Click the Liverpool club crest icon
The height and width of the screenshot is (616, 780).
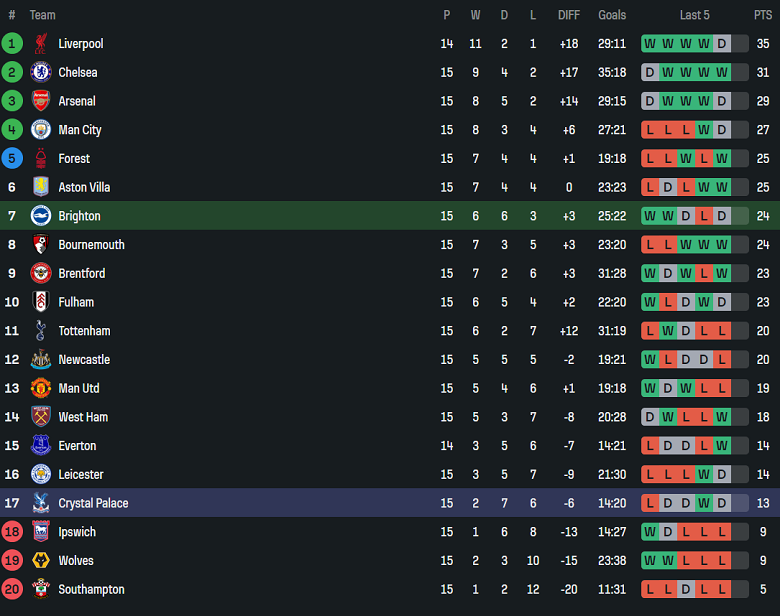[41, 44]
